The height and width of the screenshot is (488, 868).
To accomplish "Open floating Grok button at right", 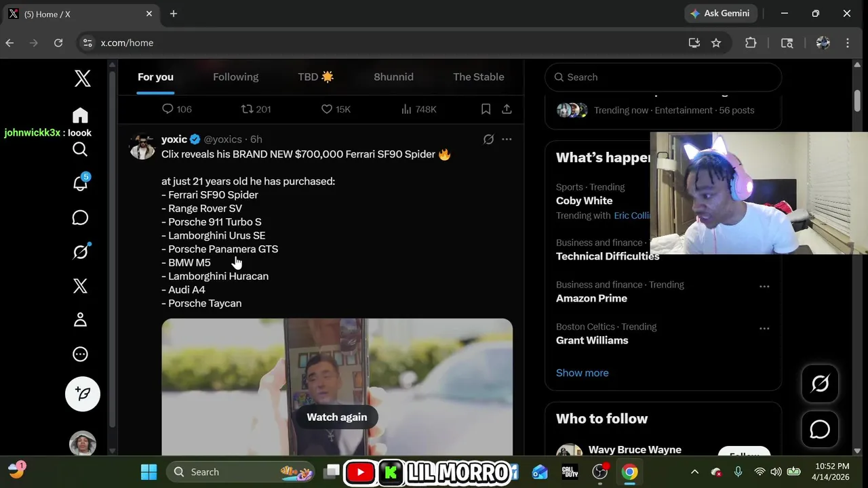I will pos(820,384).
